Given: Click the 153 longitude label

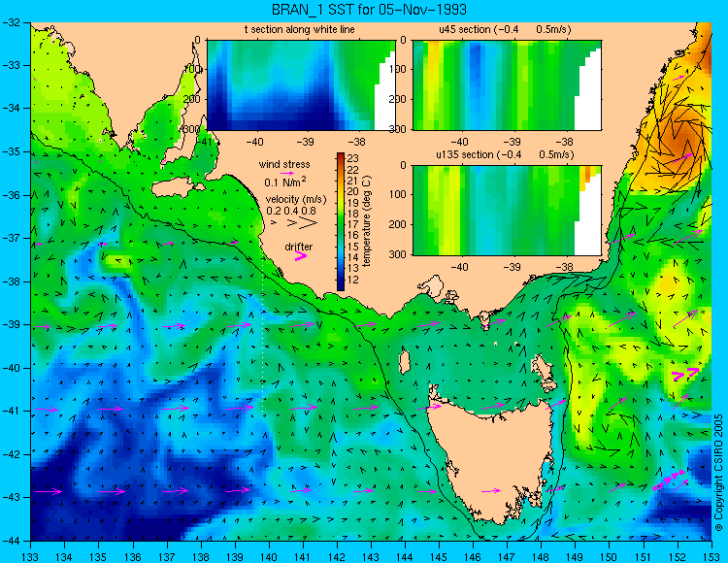Looking at the screenshot, I should click(711, 557).
